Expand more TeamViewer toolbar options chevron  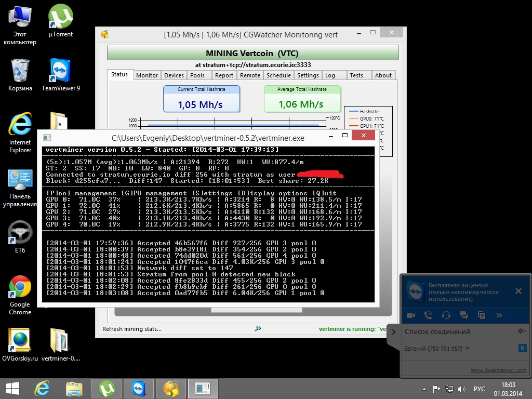[x=499, y=315]
